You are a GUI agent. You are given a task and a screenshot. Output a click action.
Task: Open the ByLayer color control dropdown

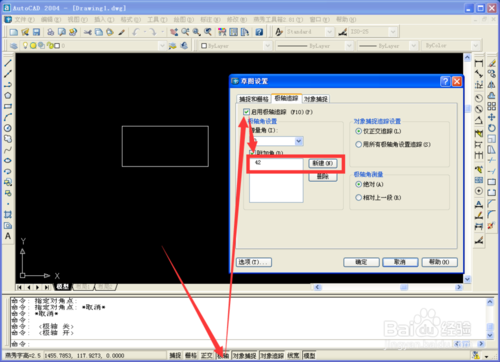(x=267, y=46)
